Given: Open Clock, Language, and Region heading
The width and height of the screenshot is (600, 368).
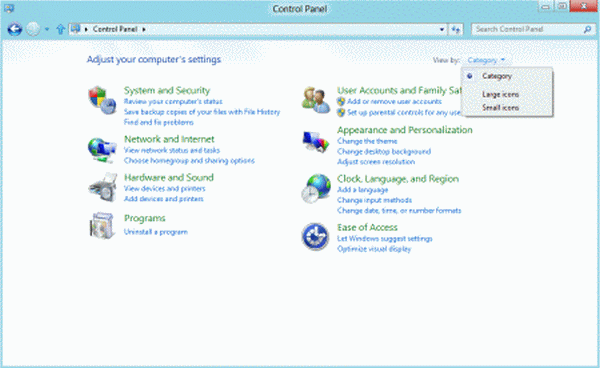Looking at the screenshot, I should [x=398, y=179].
